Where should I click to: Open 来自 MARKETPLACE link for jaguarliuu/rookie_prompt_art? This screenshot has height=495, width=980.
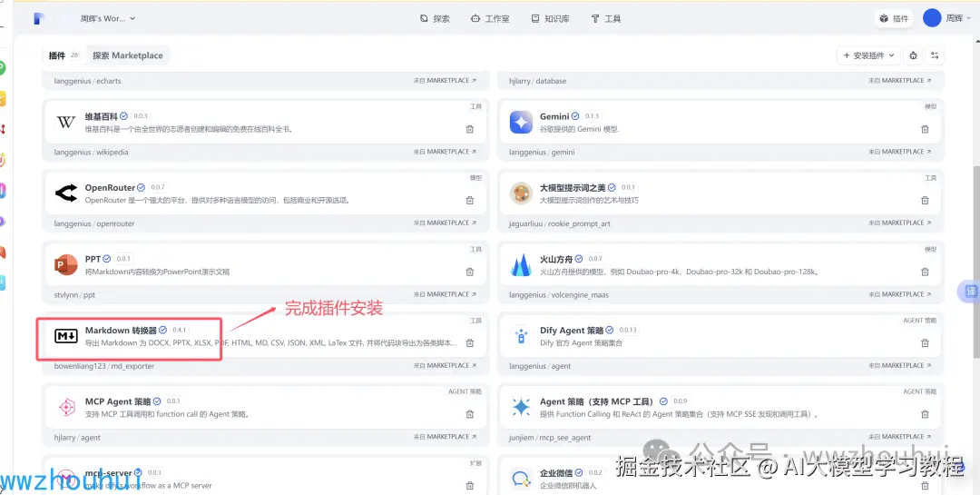pyautogui.click(x=899, y=223)
